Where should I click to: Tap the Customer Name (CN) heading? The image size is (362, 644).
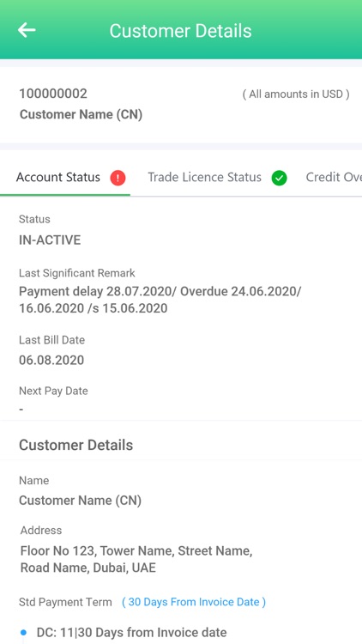[81, 114]
